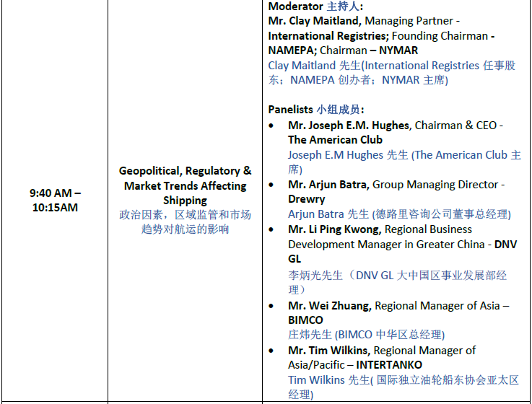532x404 pixels.
Task: Click the 'Panelists 小组成员:' heading
Action: pos(316,110)
